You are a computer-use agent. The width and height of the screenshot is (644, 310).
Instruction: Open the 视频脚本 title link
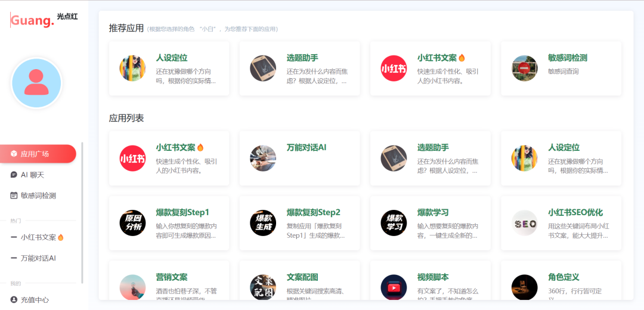pyautogui.click(x=433, y=278)
